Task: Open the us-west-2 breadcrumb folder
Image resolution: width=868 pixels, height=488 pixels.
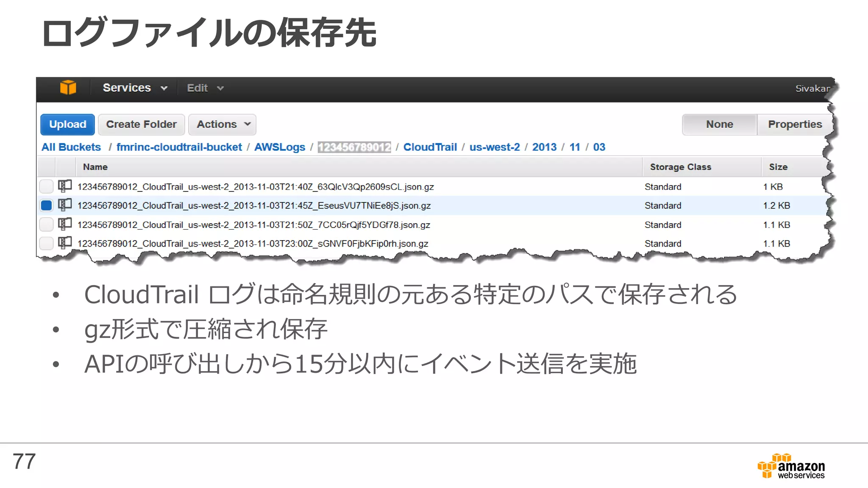Action: point(495,147)
